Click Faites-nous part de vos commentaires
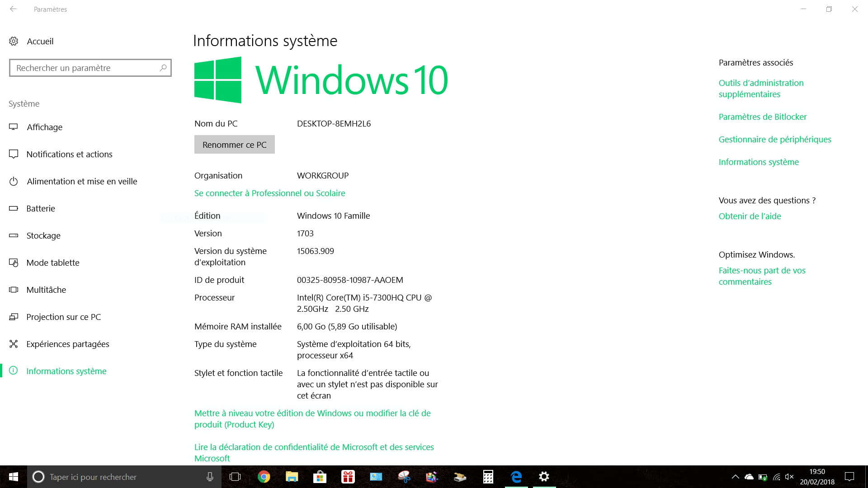868x488 pixels. click(x=762, y=276)
